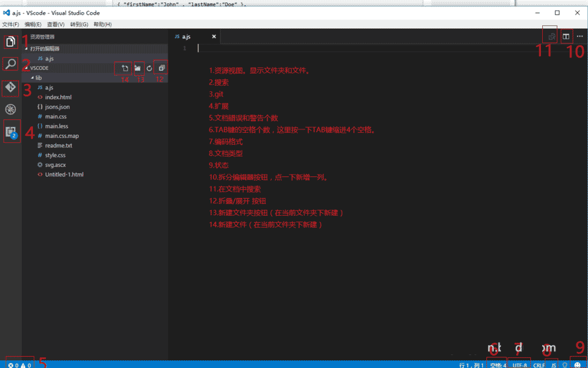Refresh the Explorer file list
The width and height of the screenshot is (588, 368).
coord(149,68)
